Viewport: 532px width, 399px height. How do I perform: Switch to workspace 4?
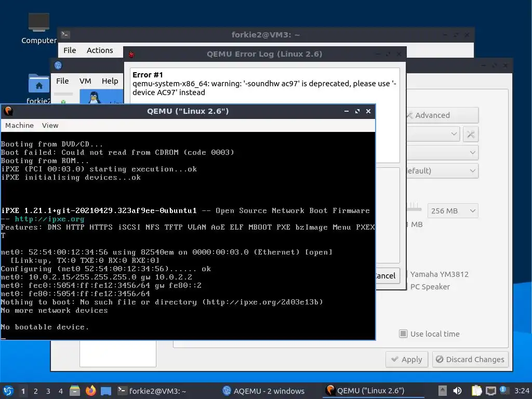[61, 391]
